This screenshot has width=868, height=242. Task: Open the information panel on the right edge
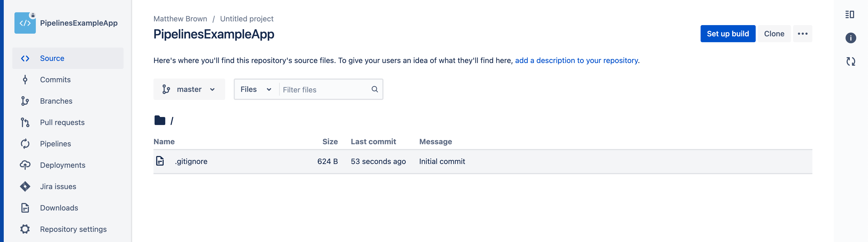[x=851, y=38]
